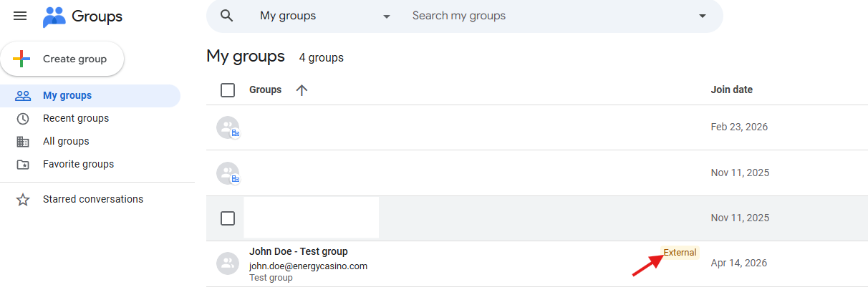Click the Feb 23, 2026 join date

(x=739, y=127)
